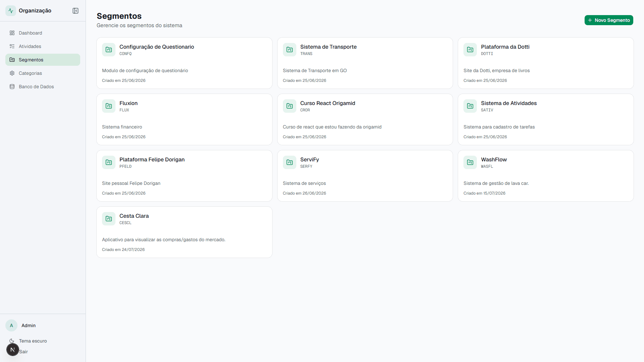Click the Admin user name

(x=29, y=325)
